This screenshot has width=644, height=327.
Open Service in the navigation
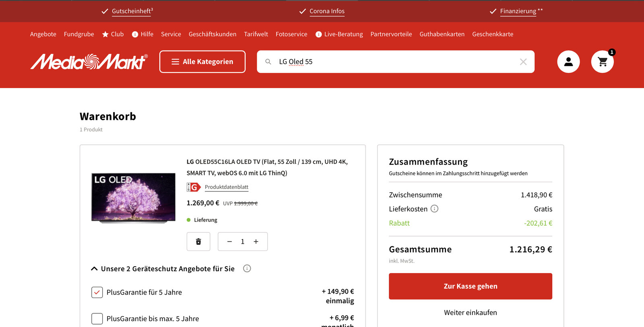[171, 34]
